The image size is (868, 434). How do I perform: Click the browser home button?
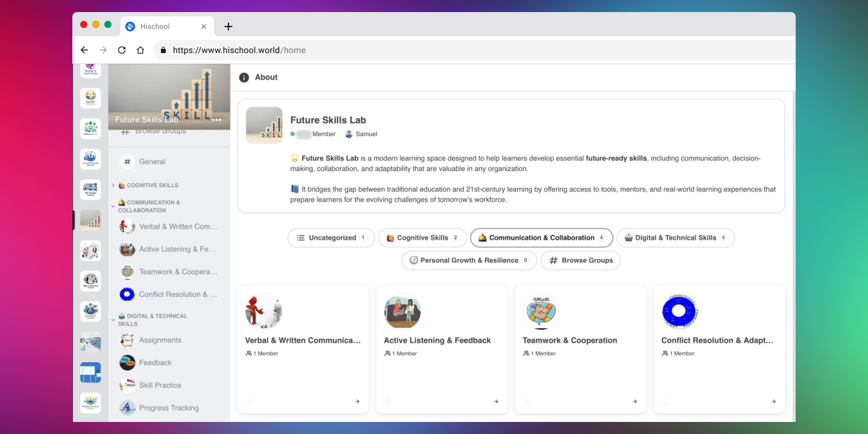[x=140, y=50]
